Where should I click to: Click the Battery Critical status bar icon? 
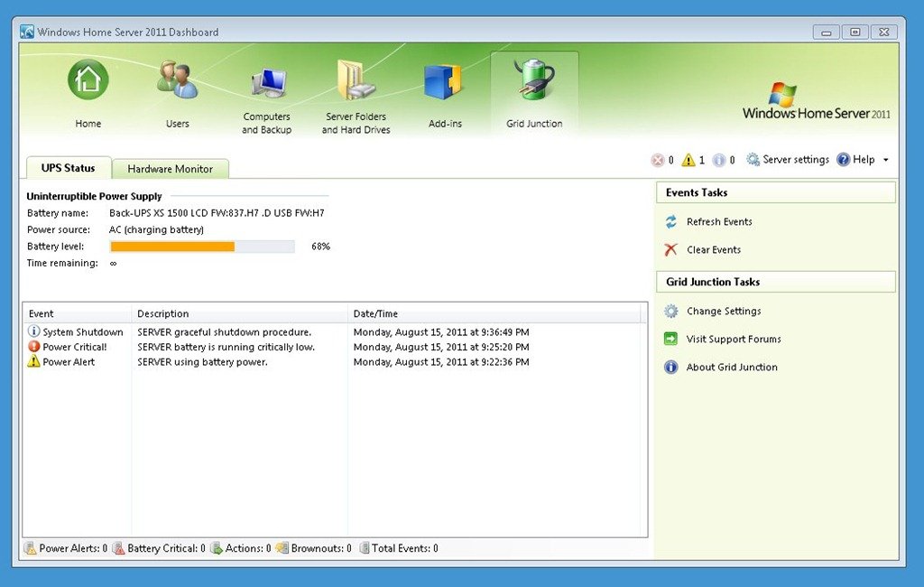[x=118, y=548]
